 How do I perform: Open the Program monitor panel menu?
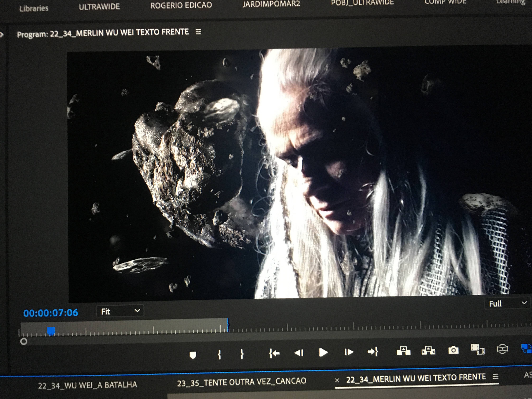coord(198,32)
